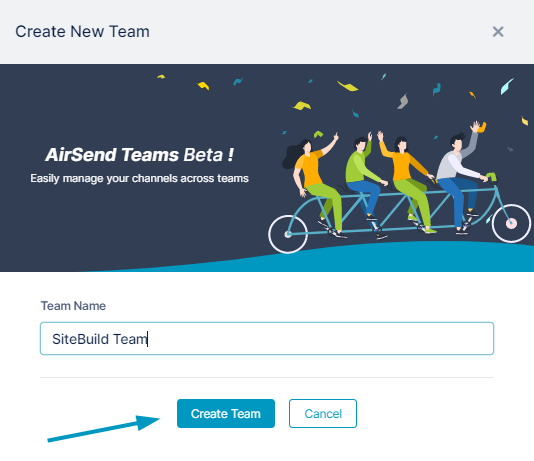This screenshot has width=534, height=461.
Task: Click the tandem bicycle's rear left wheel
Action: [288, 234]
